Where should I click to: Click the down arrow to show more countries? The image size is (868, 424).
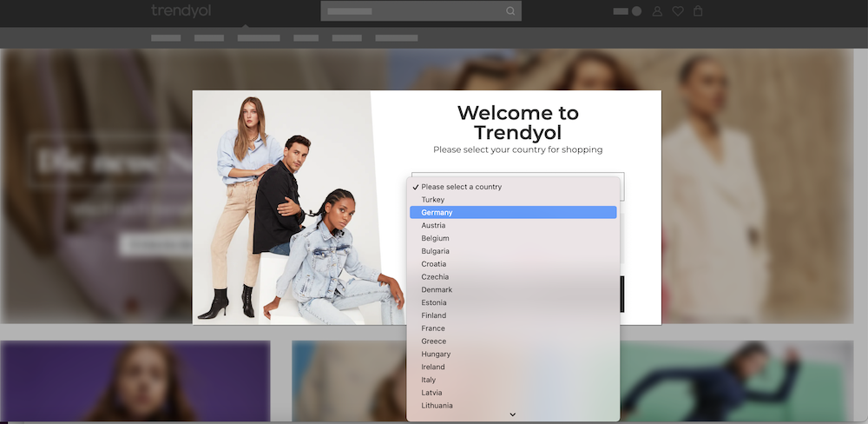click(x=513, y=414)
